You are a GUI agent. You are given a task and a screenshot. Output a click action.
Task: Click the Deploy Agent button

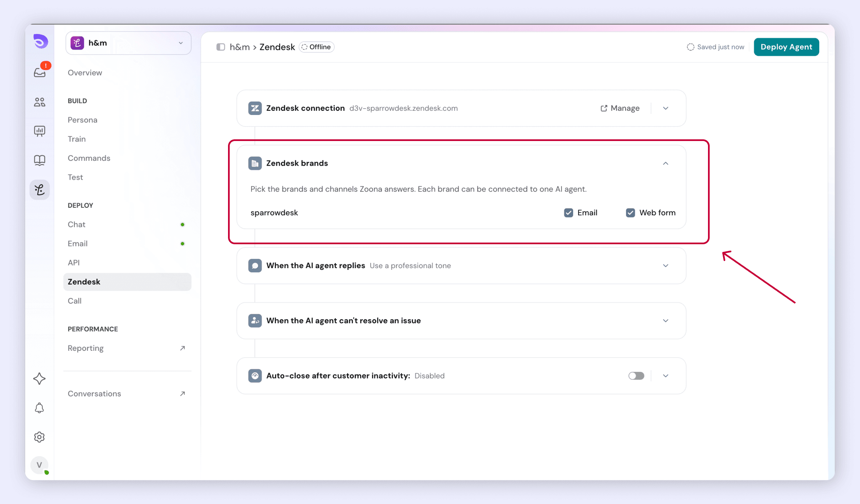click(786, 47)
